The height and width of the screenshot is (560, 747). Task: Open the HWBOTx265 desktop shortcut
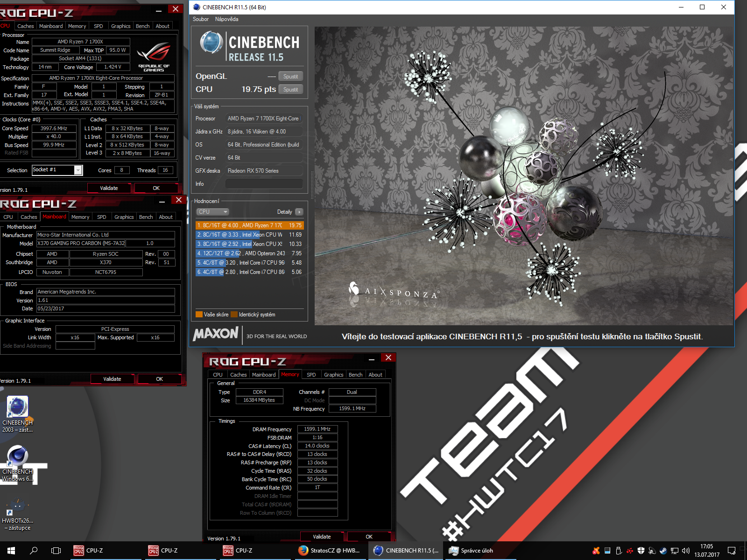18,514
